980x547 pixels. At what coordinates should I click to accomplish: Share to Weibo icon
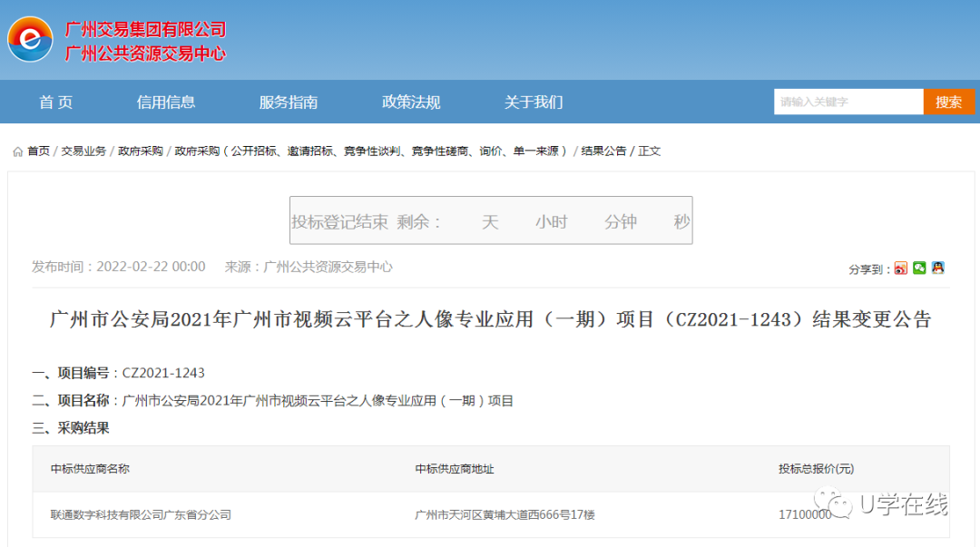900,269
